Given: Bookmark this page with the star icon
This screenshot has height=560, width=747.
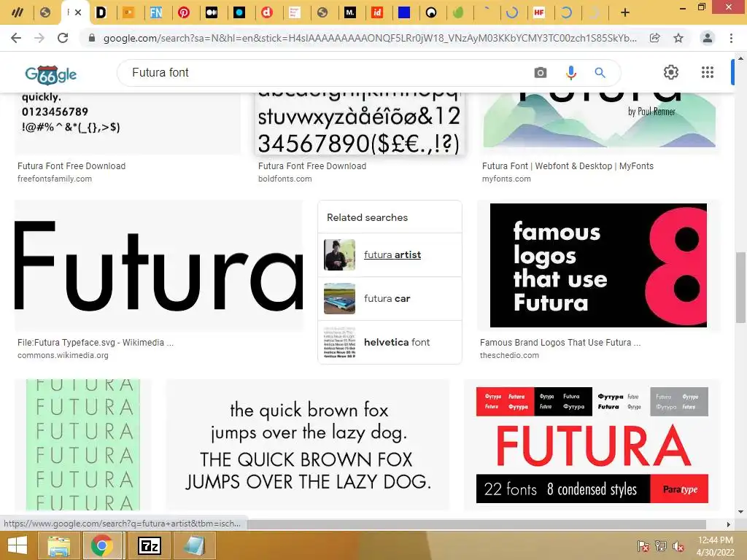Looking at the screenshot, I should 678,38.
